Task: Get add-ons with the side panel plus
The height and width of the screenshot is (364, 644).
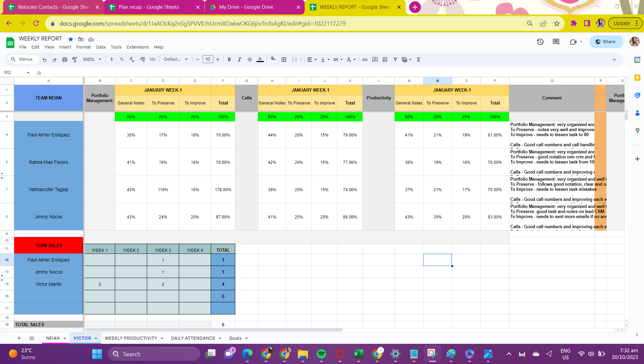Action: point(637,159)
